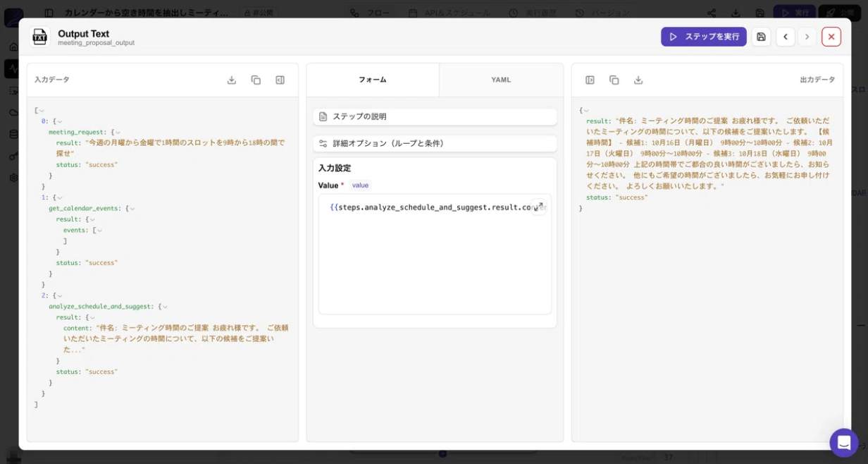The image size is (868, 464).
Task: Switch to the フォーム tab
Action: point(373,80)
